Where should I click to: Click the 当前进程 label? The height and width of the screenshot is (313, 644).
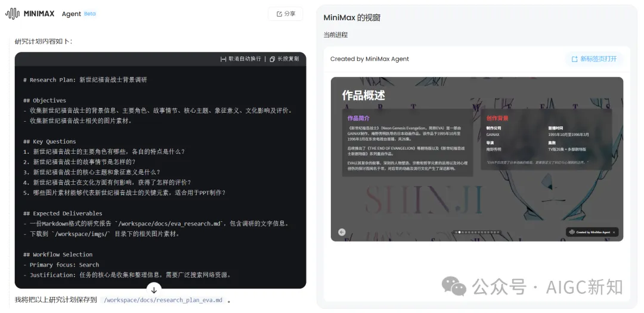pos(336,35)
